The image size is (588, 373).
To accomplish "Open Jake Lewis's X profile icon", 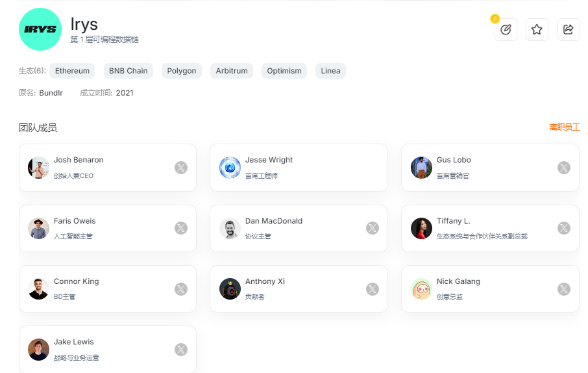I will (181, 350).
